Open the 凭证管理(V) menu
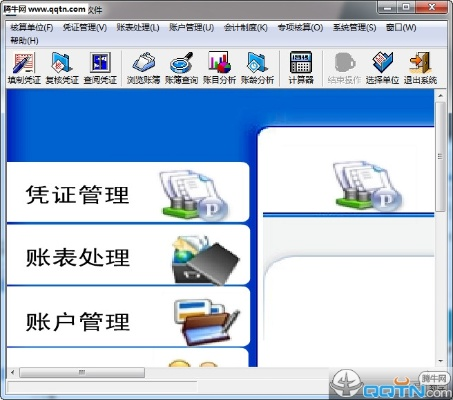This screenshot has height=400, width=453. pyautogui.click(x=85, y=28)
